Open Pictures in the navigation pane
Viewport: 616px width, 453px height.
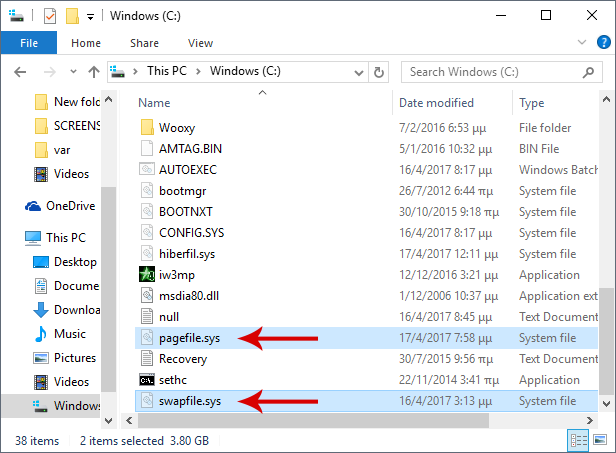(x=64, y=358)
